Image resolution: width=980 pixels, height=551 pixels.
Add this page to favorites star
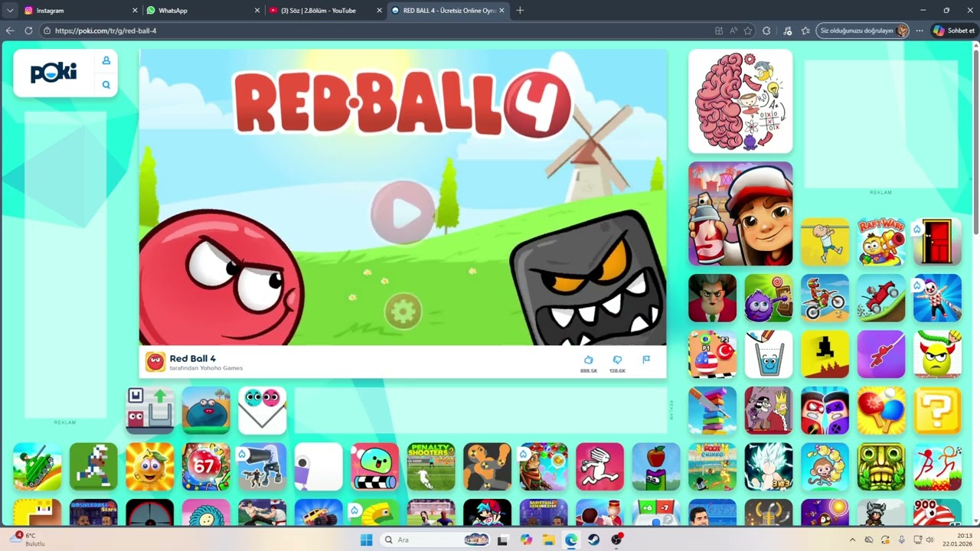(x=750, y=31)
